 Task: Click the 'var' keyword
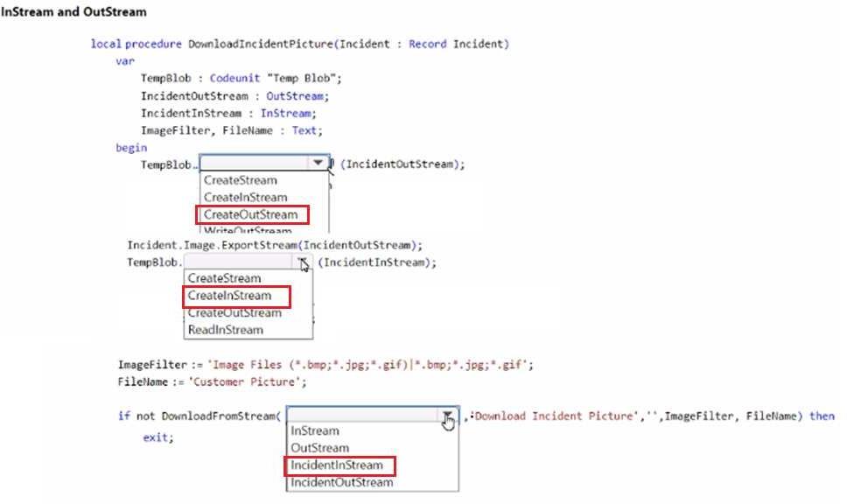coord(125,61)
